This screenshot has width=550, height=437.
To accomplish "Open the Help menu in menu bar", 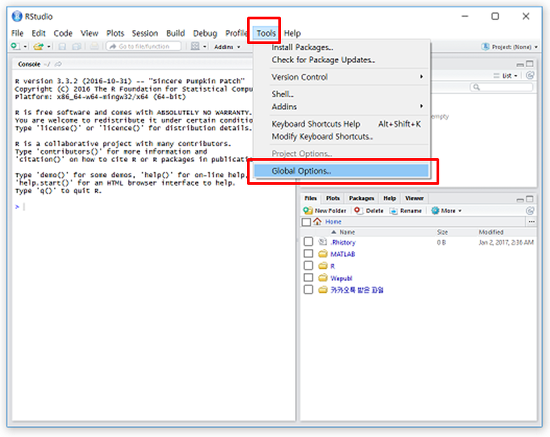I will [x=292, y=33].
